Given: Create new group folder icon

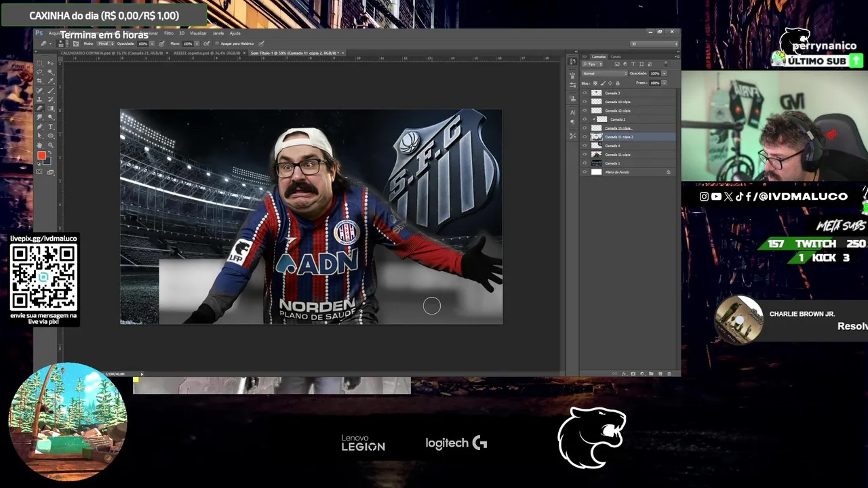Looking at the screenshot, I should [651, 374].
